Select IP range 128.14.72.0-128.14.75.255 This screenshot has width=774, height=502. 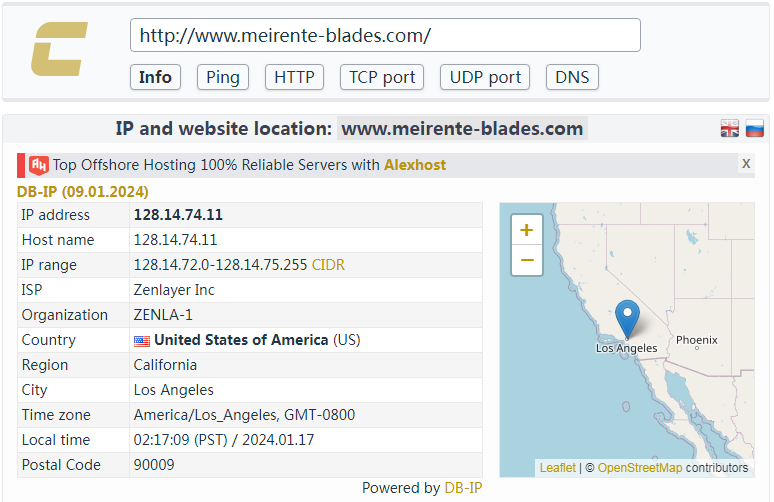(x=220, y=265)
